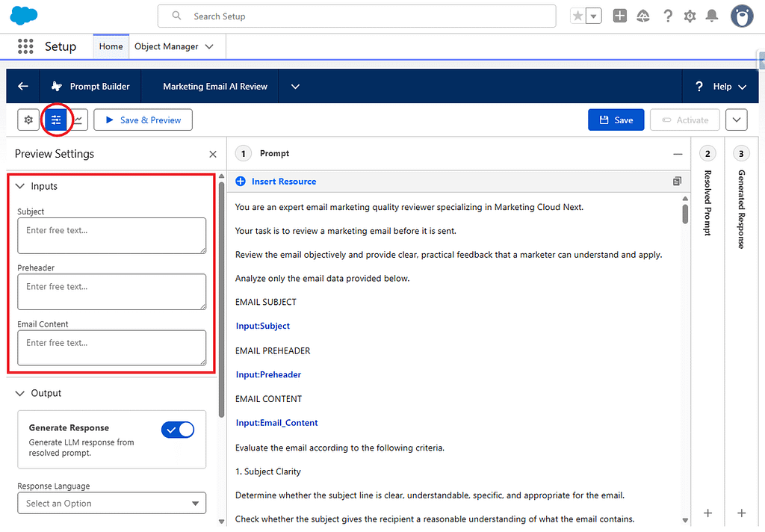The width and height of the screenshot is (765, 532).
Task: Click Save & Preview
Action: coord(143,120)
